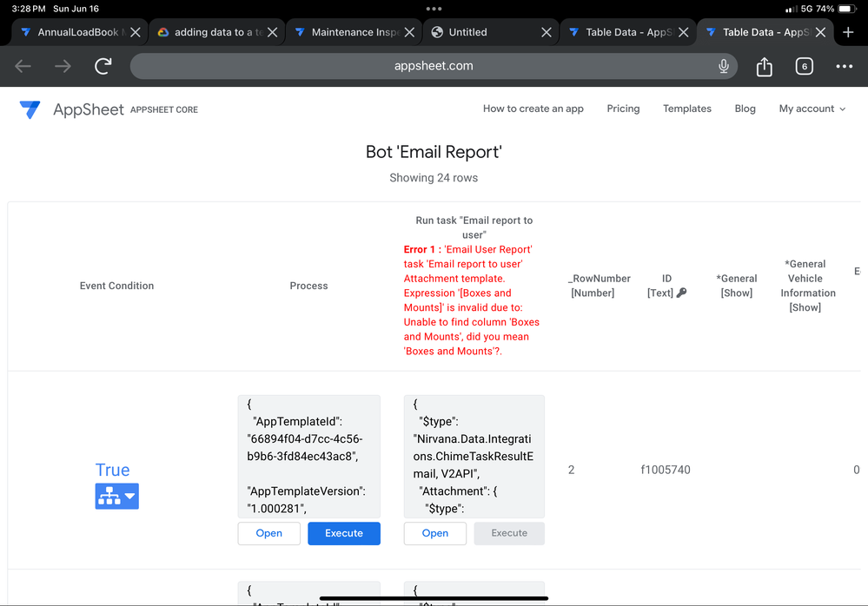Screen dimensions: 868x606
Task: Close the AnnualLoadBook tab
Action: click(135, 32)
